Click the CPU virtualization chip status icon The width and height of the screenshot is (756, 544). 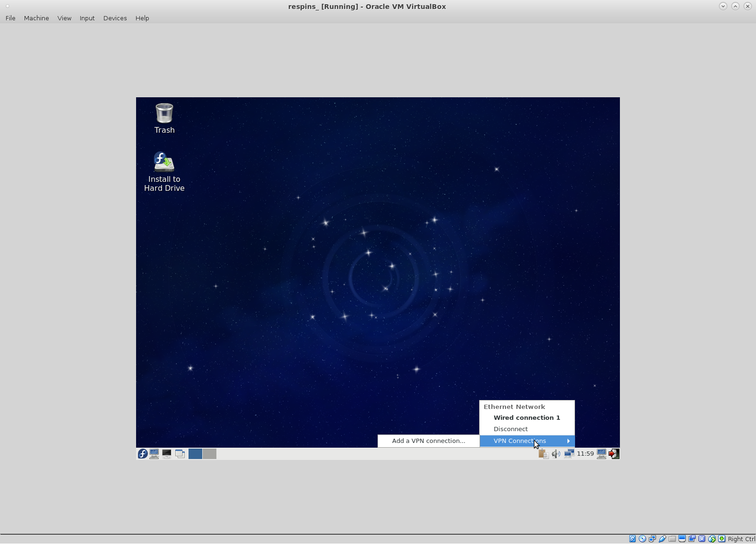tap(702, 539)
